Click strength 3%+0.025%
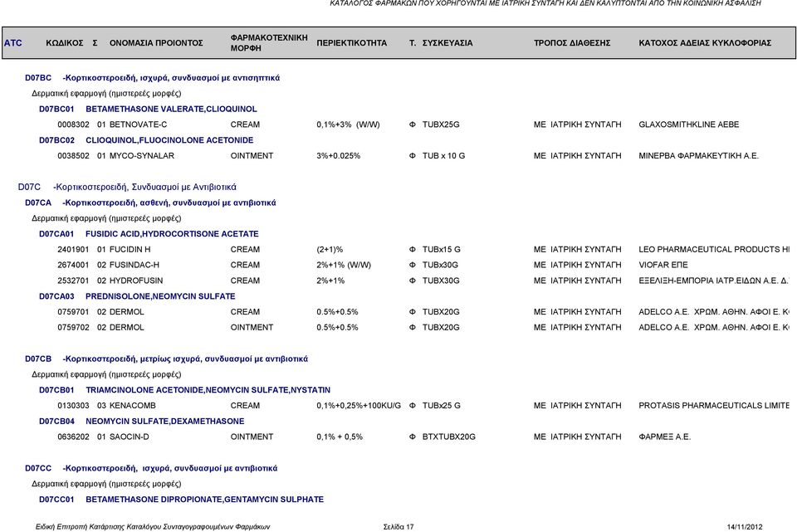Viewport: 797px width, 532px height. tap(339, 155)
